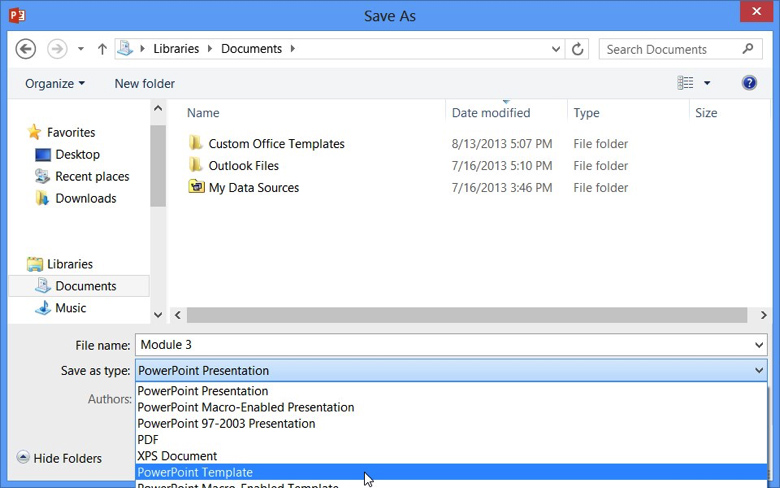
Task: Open Recent places in navigation pane
Action: click(92, 177)
